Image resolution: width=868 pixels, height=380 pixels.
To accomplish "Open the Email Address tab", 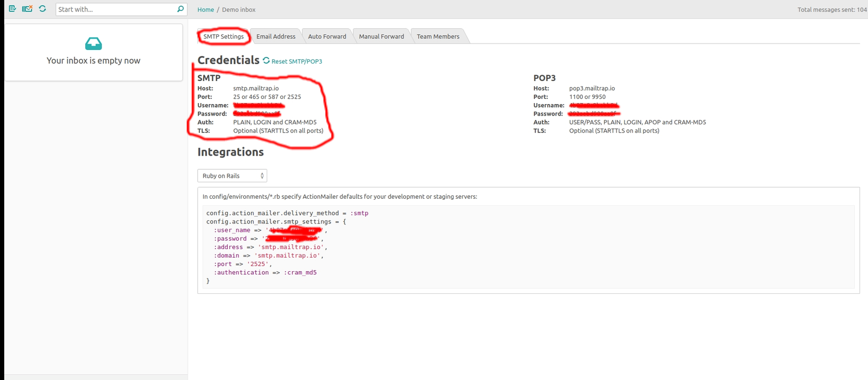I will [x=276, y=36].
